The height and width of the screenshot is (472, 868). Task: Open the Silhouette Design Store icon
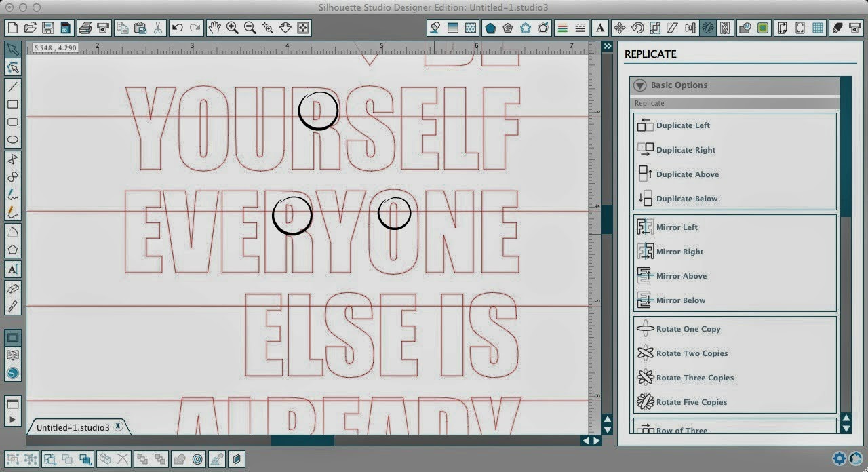pyautogui.click(x=12, y=373)
